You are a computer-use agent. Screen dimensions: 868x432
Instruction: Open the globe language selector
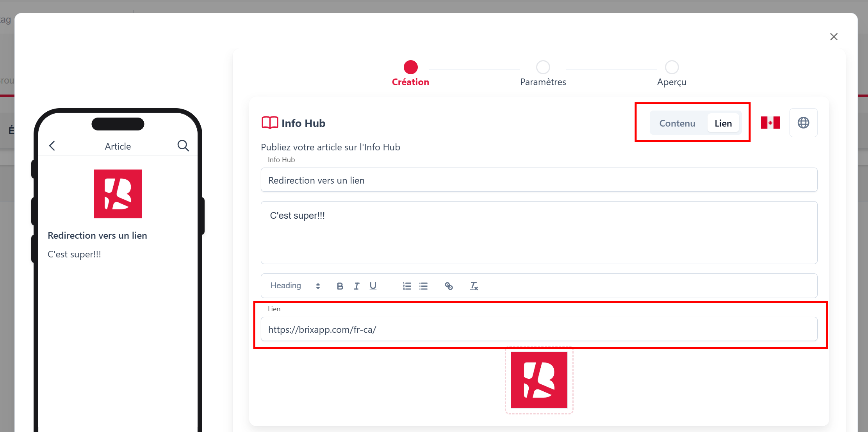[803, 123]
